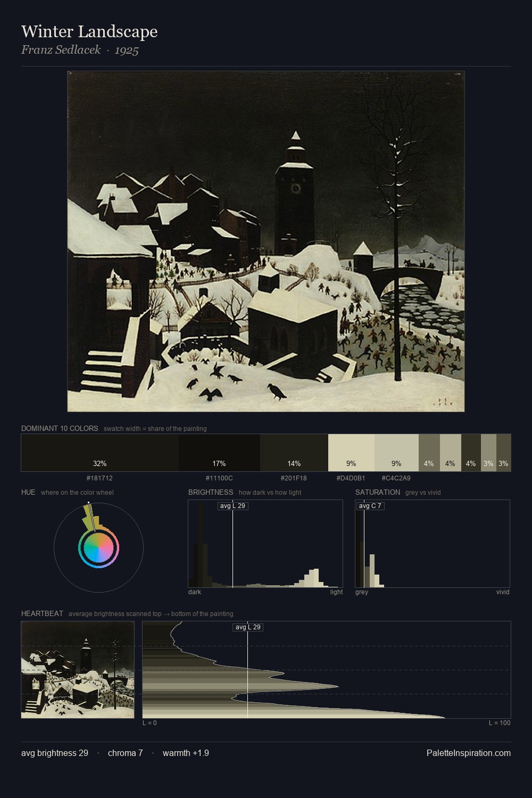This screenshot has width=532, height=798.
Task: Click the 'L = 0' axis label
Action: click(x=149, y=723)
